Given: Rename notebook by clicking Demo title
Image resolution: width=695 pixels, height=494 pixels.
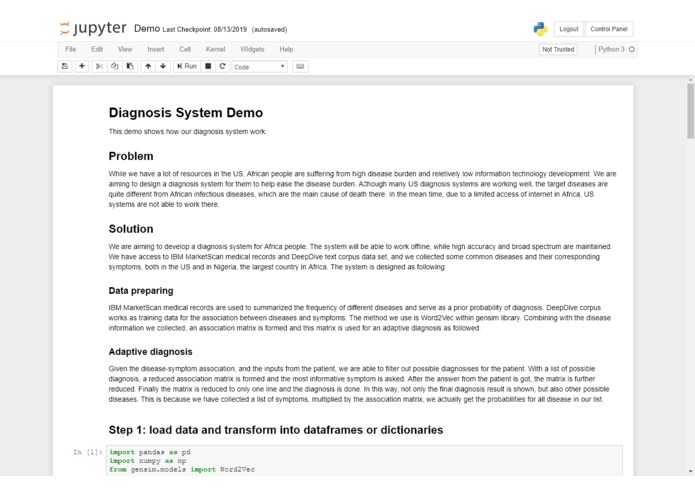Looking at the screenshot, I should (147, 28).
